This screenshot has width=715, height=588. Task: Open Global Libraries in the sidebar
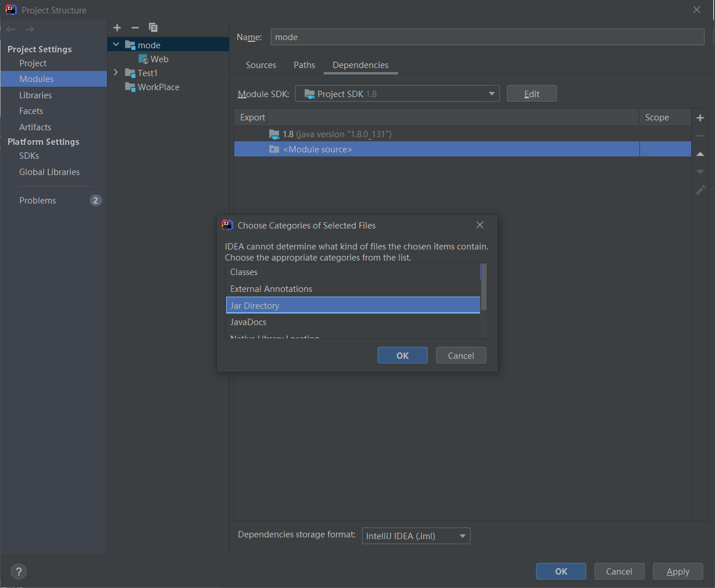[x=49, y=172]
